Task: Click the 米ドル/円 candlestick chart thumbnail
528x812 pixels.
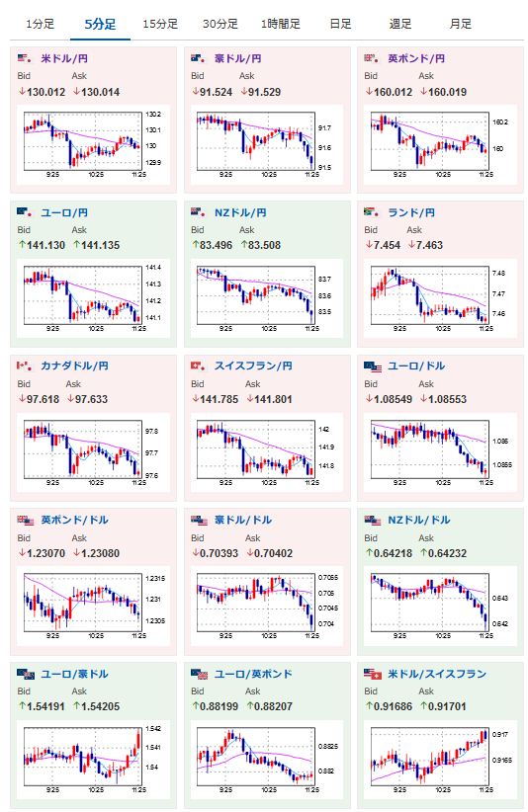Action: [93, 145]
